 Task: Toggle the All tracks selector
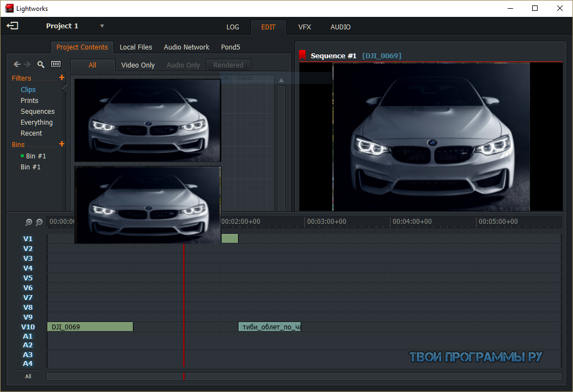coord(28,376)
